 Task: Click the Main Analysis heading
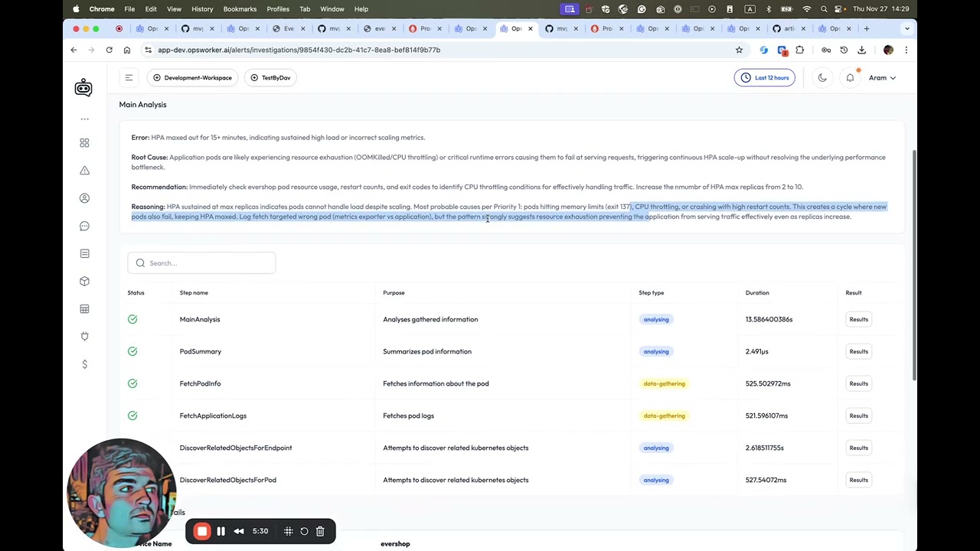click(142, 105)
